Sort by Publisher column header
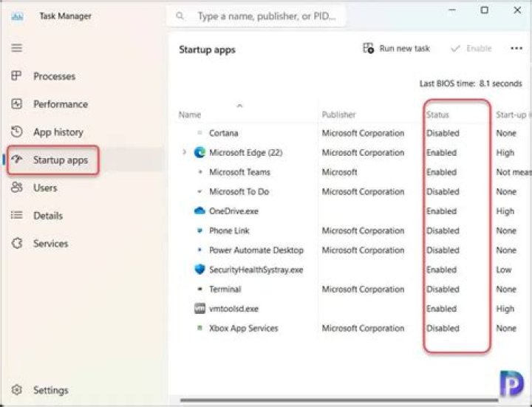The image size is (532, 407). [x=338, y=114]
